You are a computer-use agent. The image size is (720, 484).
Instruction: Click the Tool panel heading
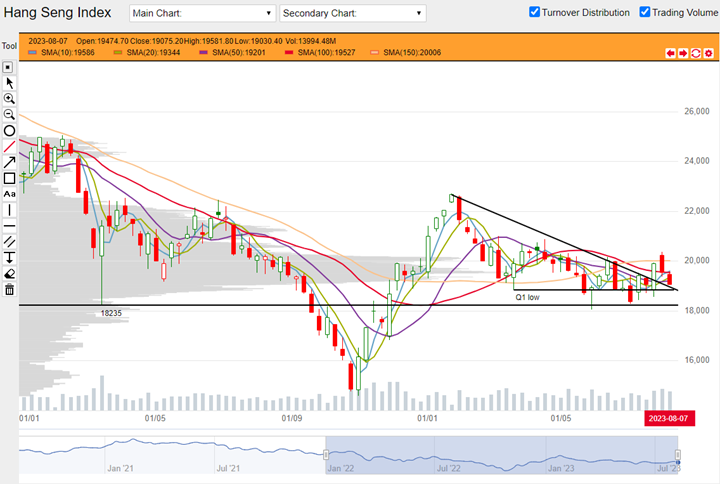pos(9,46)
